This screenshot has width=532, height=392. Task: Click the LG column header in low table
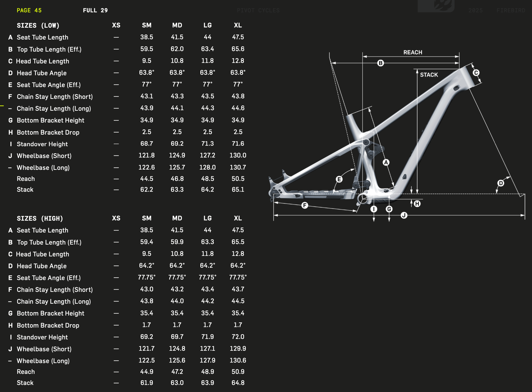[x=207, y=25]
